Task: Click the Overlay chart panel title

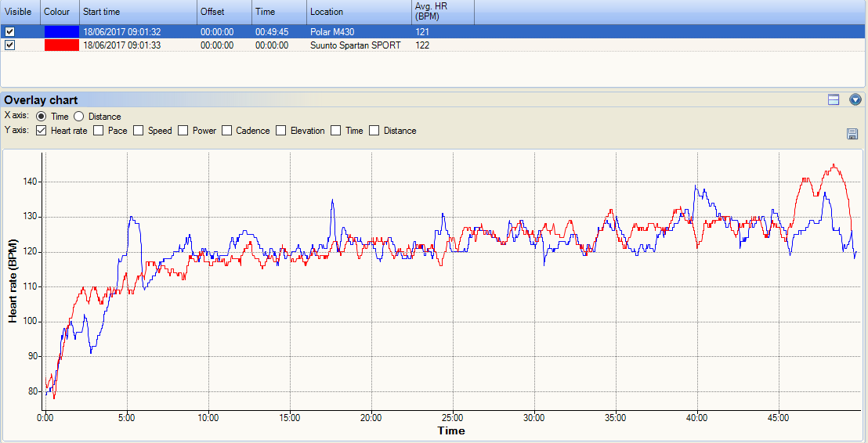Action: click(41, 100)
